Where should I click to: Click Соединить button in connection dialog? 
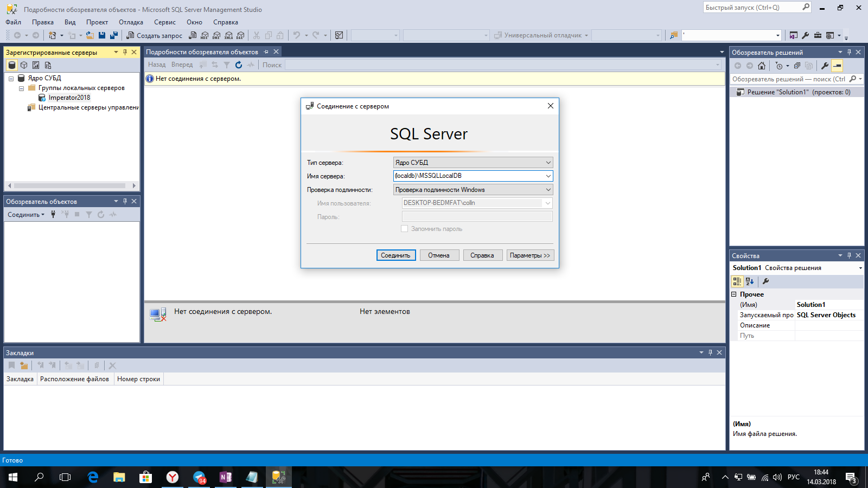(x=396, y=255)
